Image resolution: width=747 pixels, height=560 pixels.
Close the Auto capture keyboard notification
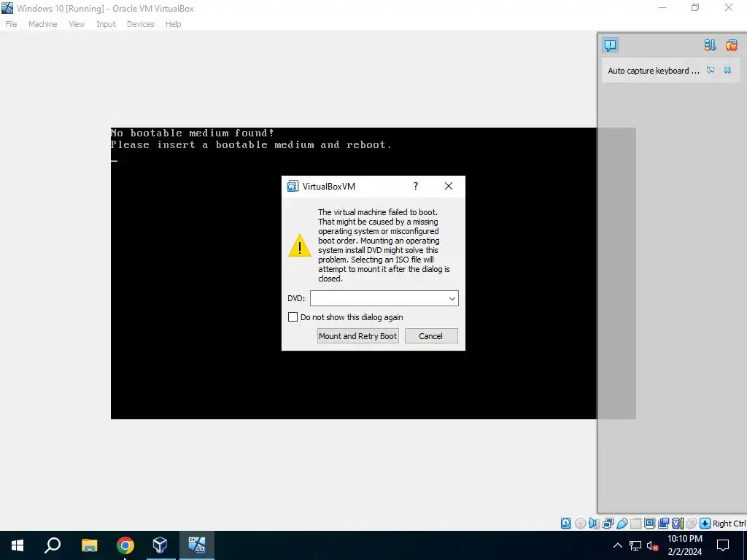coord(727,71)
